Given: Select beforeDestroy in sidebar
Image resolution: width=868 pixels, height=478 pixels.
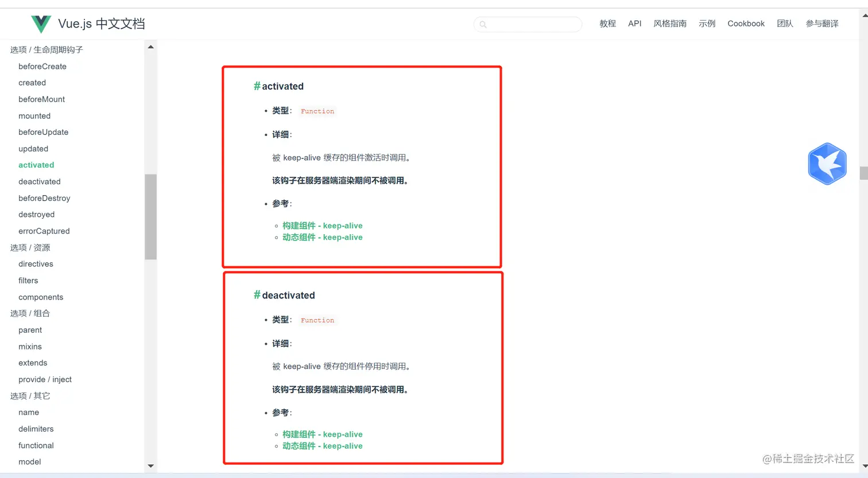Looking at the screenshot, I should [x=44, y=198].
